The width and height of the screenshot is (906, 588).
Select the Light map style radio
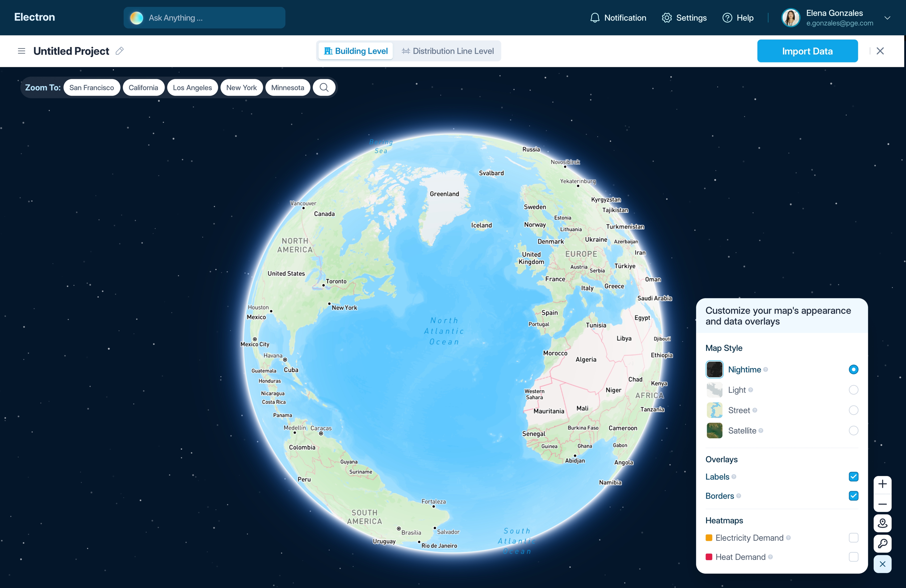853,390
